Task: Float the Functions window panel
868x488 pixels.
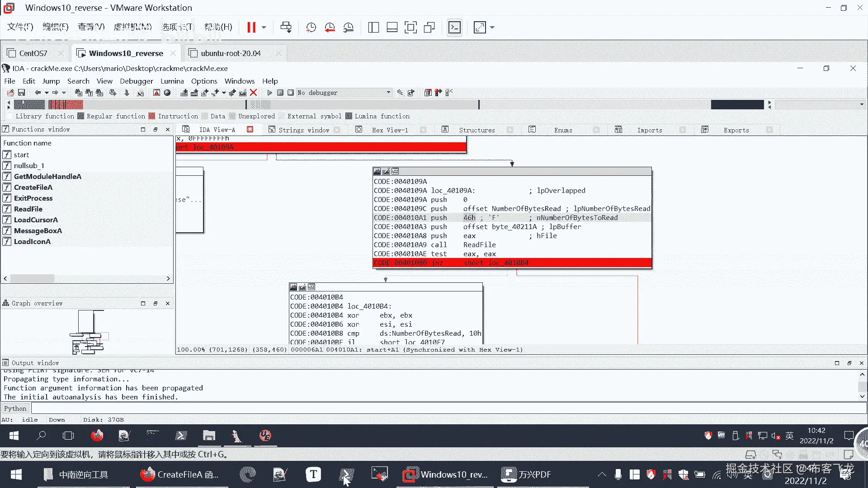Action: (155, 129)
